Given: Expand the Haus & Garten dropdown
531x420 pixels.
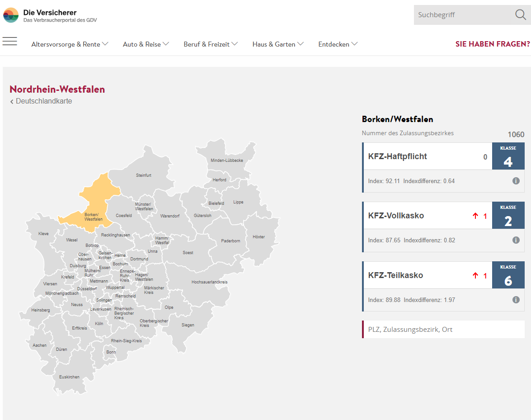Looking at the screenshot, I should (x=277, y=44).
